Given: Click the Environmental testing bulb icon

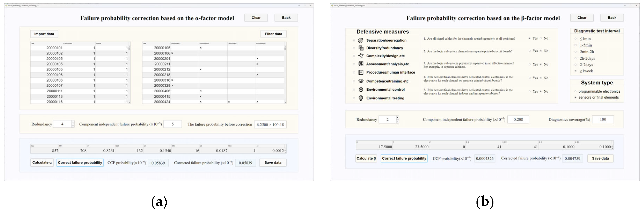Looking at the screenshot, I should pyautogui.click(x=361, y=98).
